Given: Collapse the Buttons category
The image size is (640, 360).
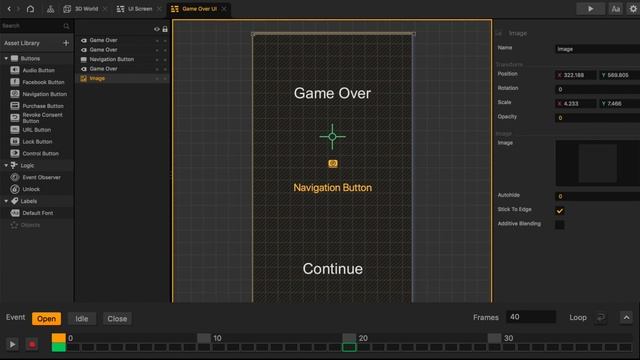Looking at the screenshot, I should [6, 58].
